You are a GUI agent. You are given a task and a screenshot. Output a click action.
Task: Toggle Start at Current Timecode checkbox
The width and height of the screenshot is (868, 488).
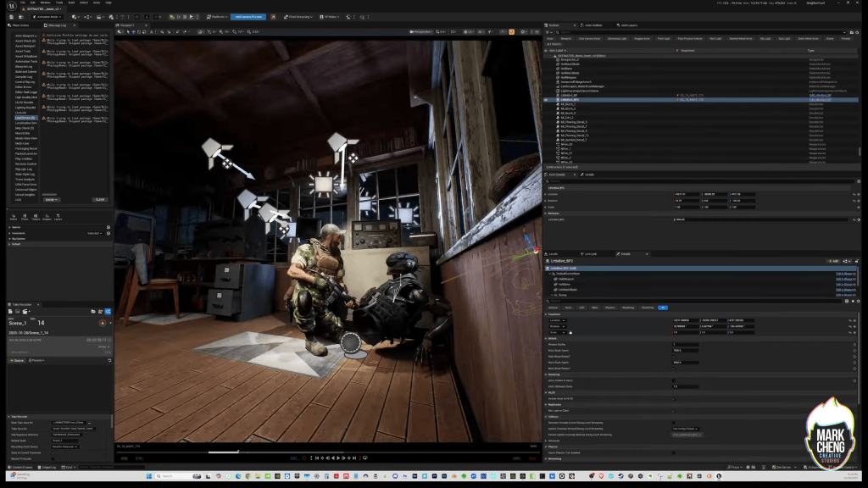pos(53,452)
